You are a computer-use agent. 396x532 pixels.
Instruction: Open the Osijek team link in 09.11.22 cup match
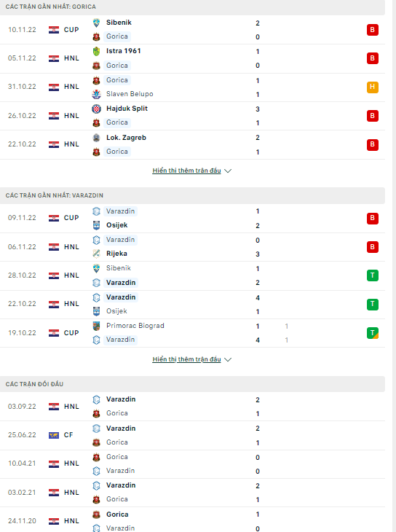[x=117, y=225]
